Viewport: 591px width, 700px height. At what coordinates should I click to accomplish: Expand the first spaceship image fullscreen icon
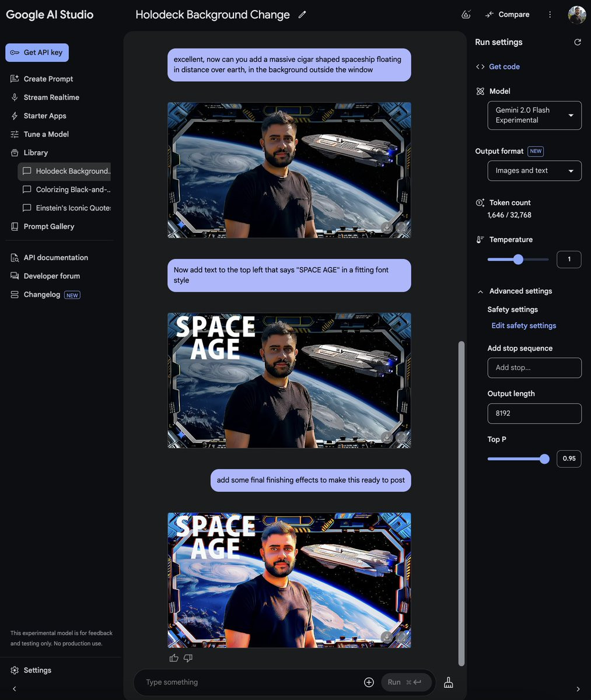(402, 228)
